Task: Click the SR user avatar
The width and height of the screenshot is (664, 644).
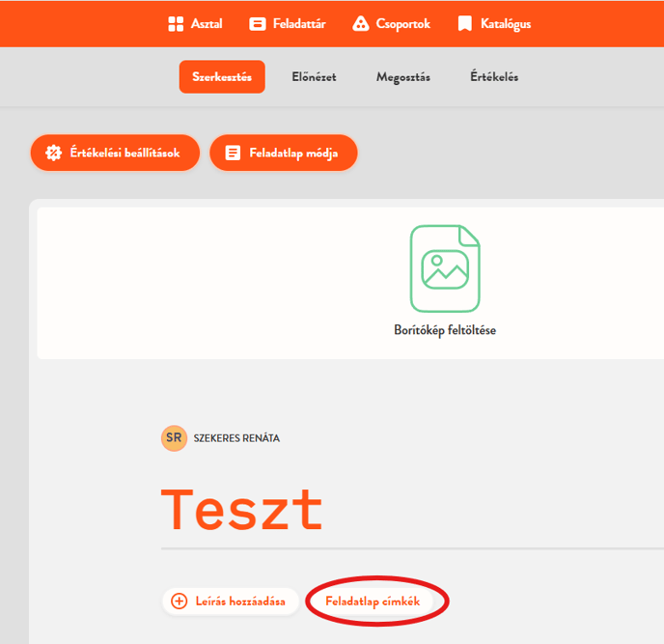Action: tap(174, 437)
